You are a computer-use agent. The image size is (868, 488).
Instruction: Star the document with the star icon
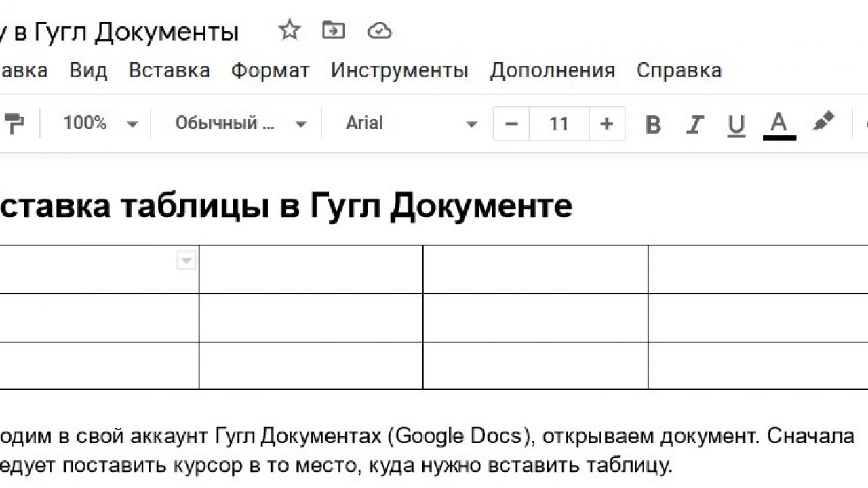pos(290,30)
